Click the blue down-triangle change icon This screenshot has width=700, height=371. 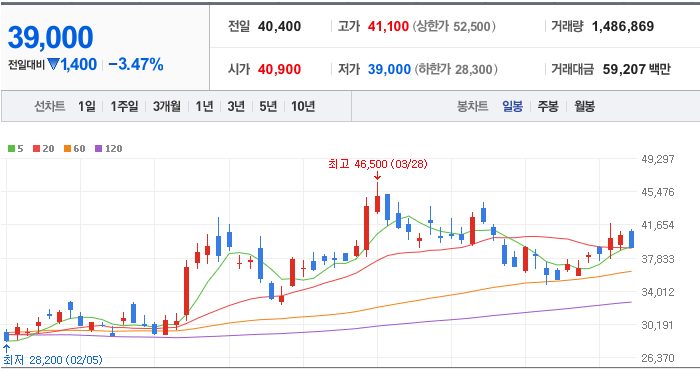54,65
